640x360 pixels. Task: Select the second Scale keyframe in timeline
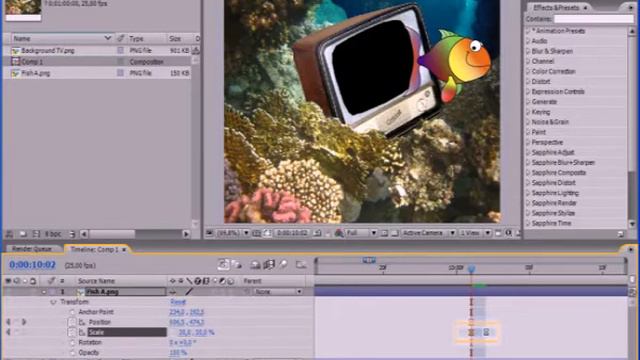pos(486,332)
